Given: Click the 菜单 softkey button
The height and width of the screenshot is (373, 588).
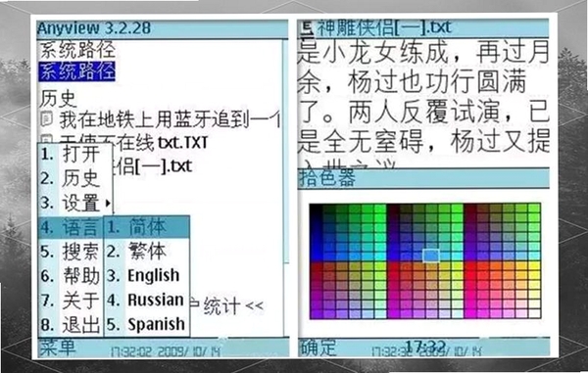Looking at the screenshot, I should coord(58,348).
